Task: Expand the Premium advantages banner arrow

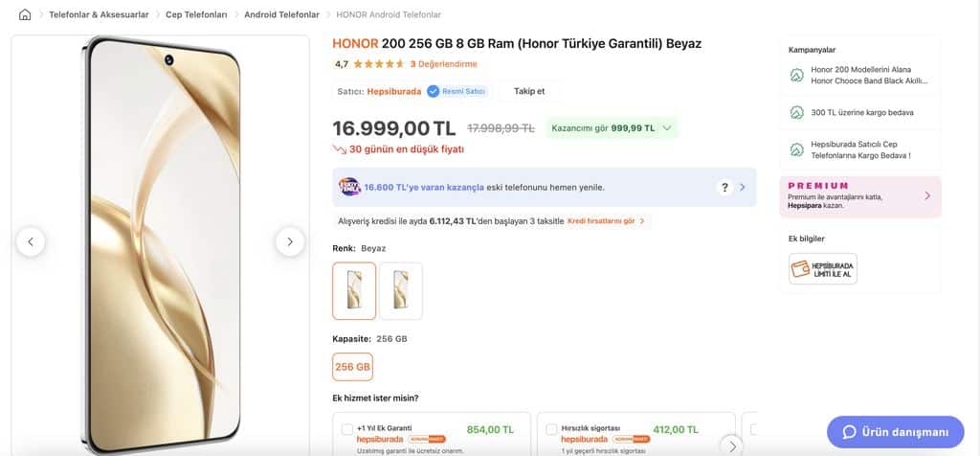Action: (x=926, y=195)
